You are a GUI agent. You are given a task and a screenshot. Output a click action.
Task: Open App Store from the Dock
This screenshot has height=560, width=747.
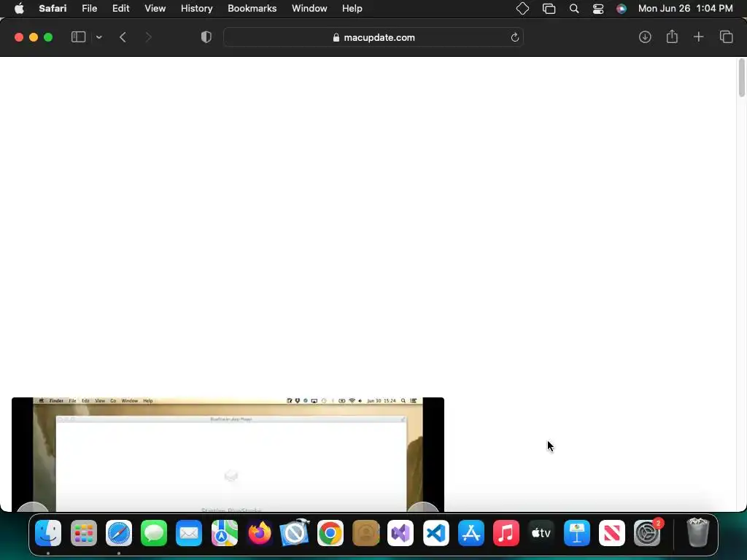471,533
